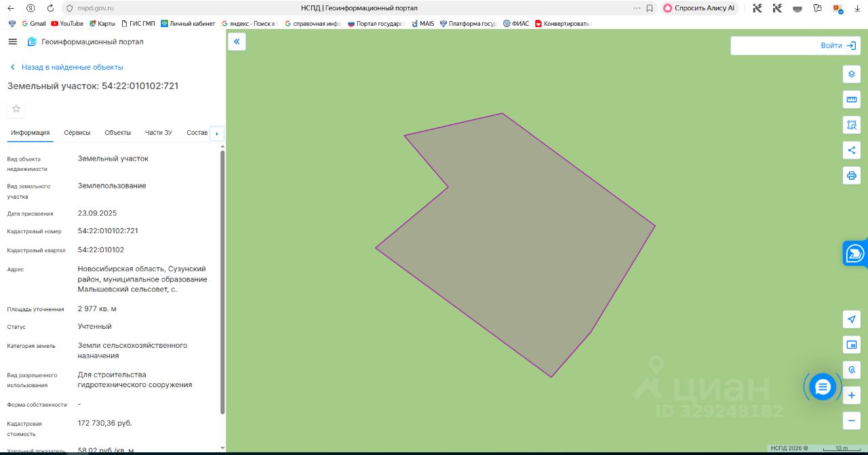Open the puzzle-piece extensions icon
Screen dimensions: 868x455
click(x=818, y=8)
